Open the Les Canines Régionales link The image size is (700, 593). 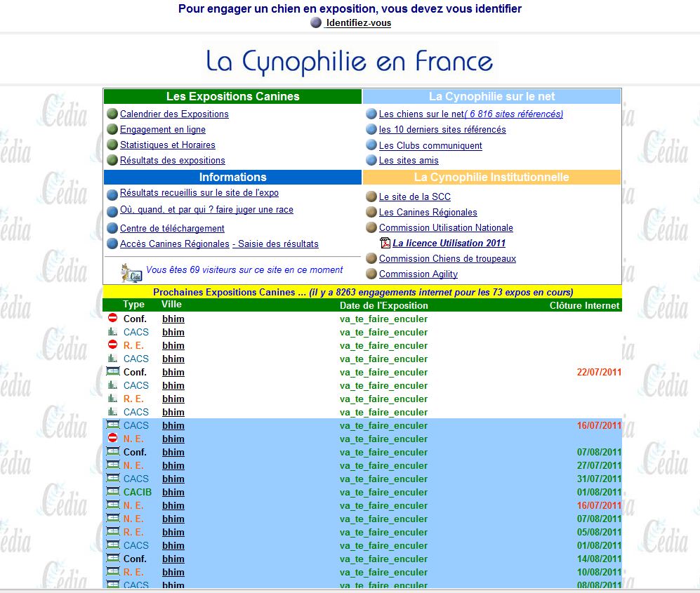pos(428,212)
